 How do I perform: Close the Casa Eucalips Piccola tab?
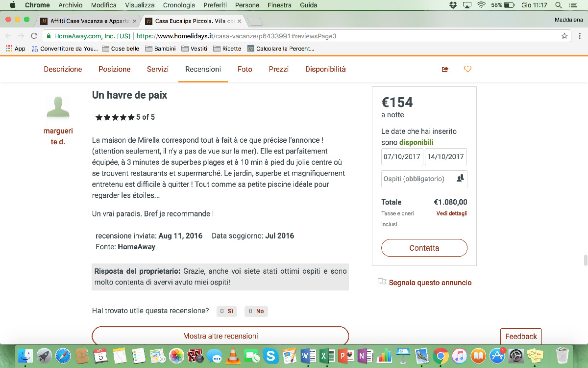(x=239, y=21)
